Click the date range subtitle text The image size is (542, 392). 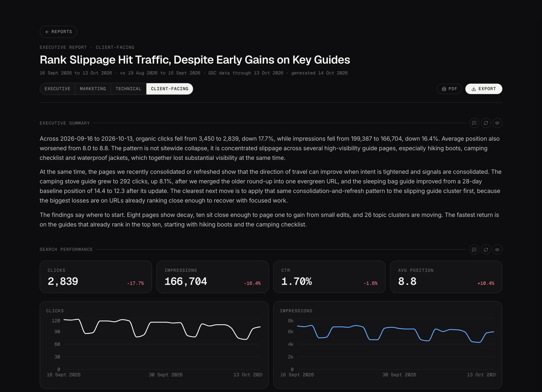click(194, 73)
